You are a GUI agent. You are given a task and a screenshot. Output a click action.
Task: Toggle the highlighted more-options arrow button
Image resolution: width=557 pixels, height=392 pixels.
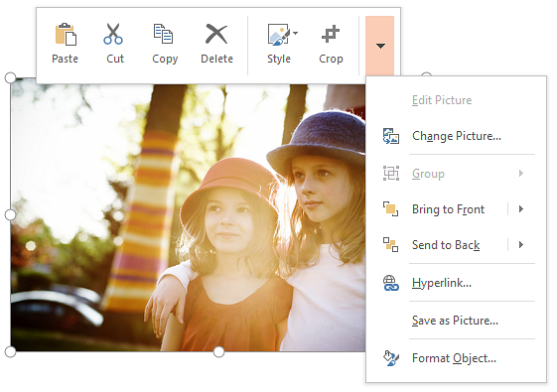[x=379, y=46]
